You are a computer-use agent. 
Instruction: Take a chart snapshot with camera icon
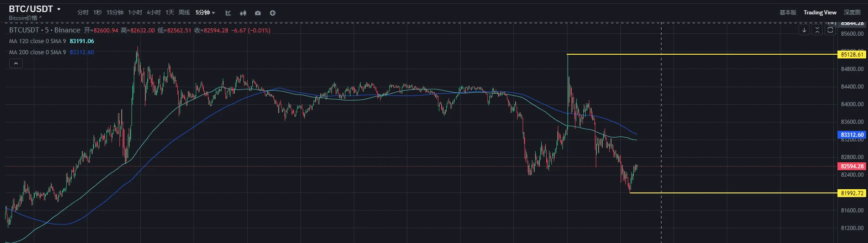coord(258,13)
